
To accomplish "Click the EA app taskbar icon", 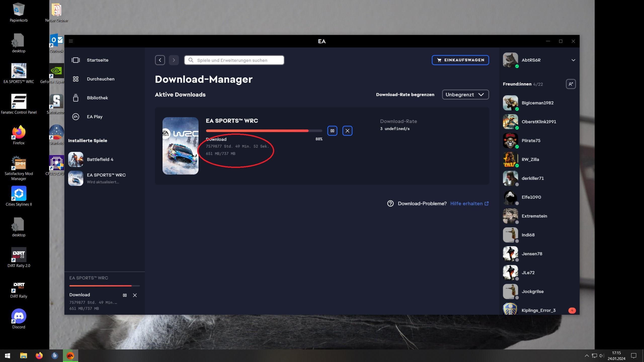I will 70,356.
